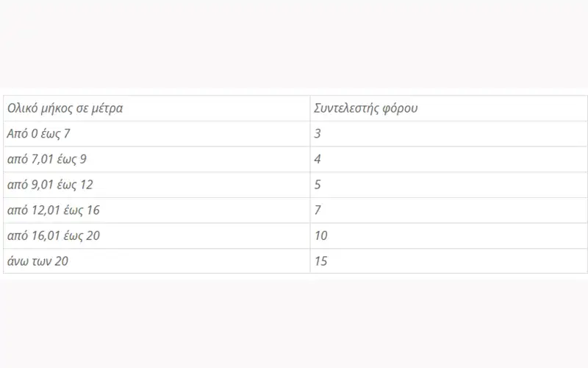This screenshot has width=588, height=368.
Task: Click tax coefficient value 7 in right column
Action: (x=318, y=210)
